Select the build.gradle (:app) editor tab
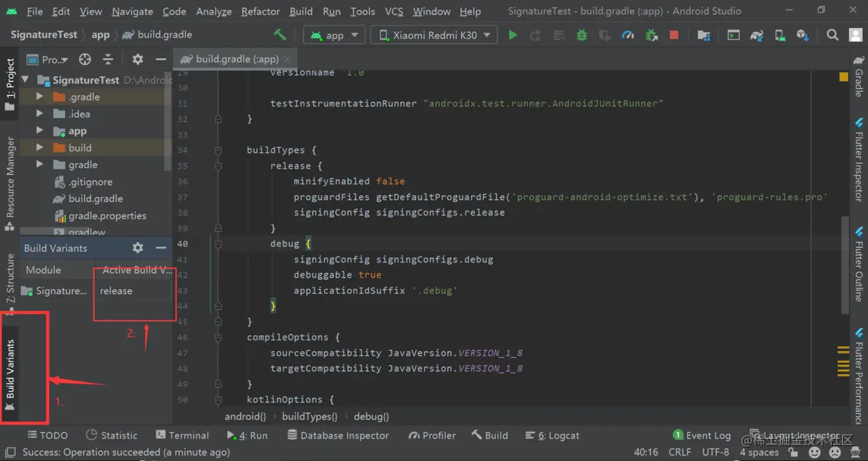This screenshot has width=868, height=461. (x=237, y=59)
